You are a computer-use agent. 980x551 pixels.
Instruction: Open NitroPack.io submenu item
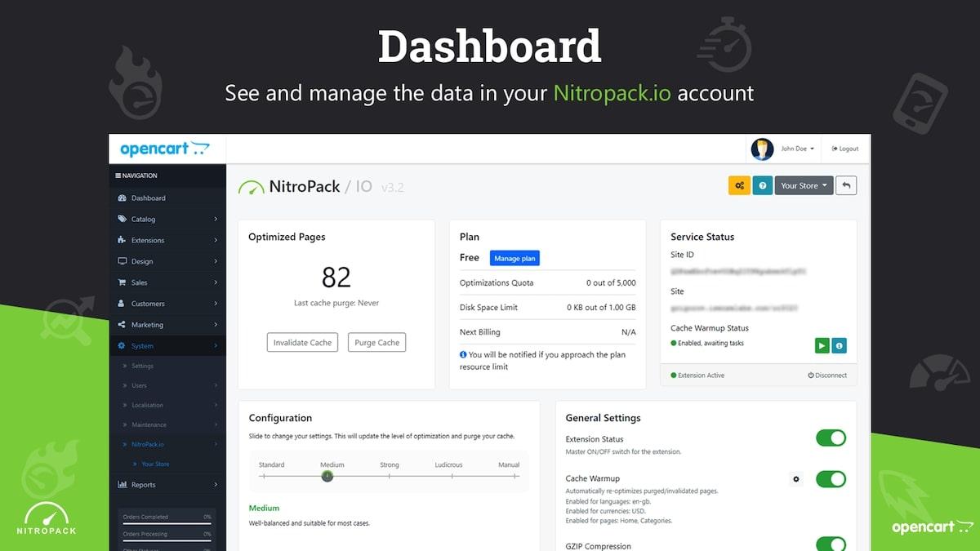tap(148, 444)
